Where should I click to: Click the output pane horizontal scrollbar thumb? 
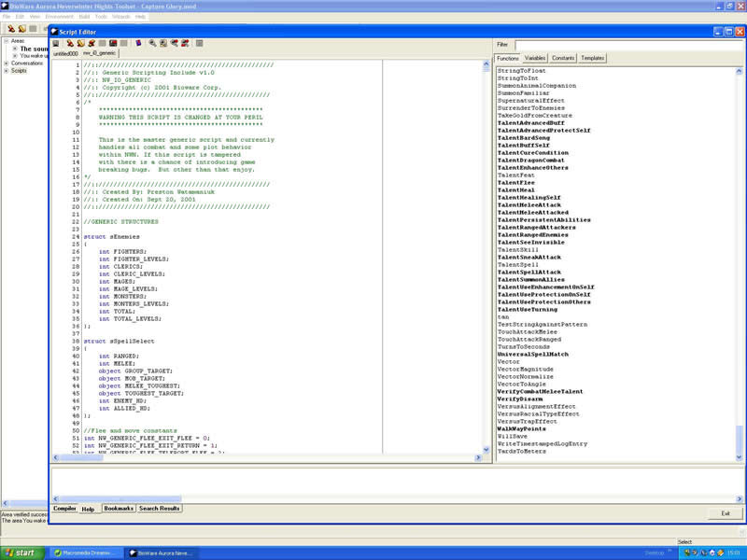point(120,499)
